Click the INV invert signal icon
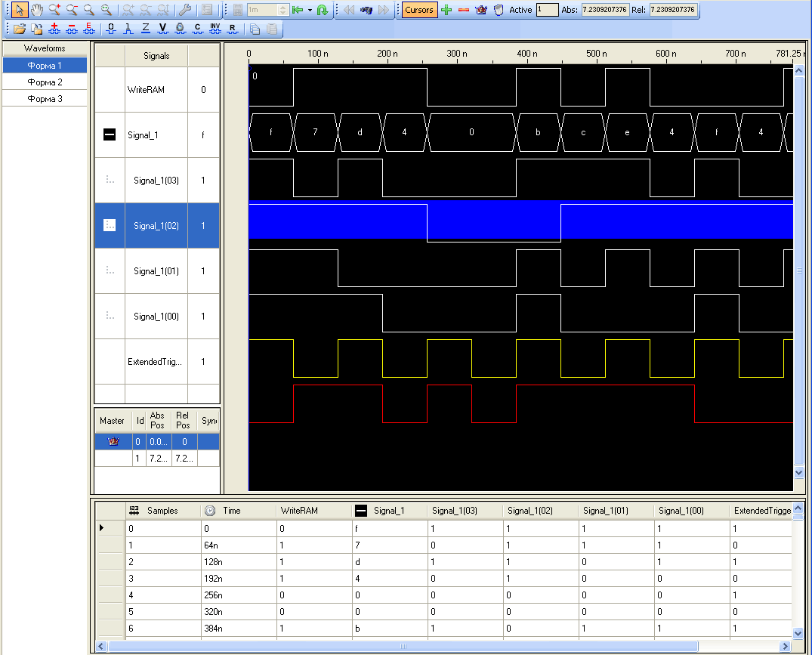The image size is (812, 655). 215,29
